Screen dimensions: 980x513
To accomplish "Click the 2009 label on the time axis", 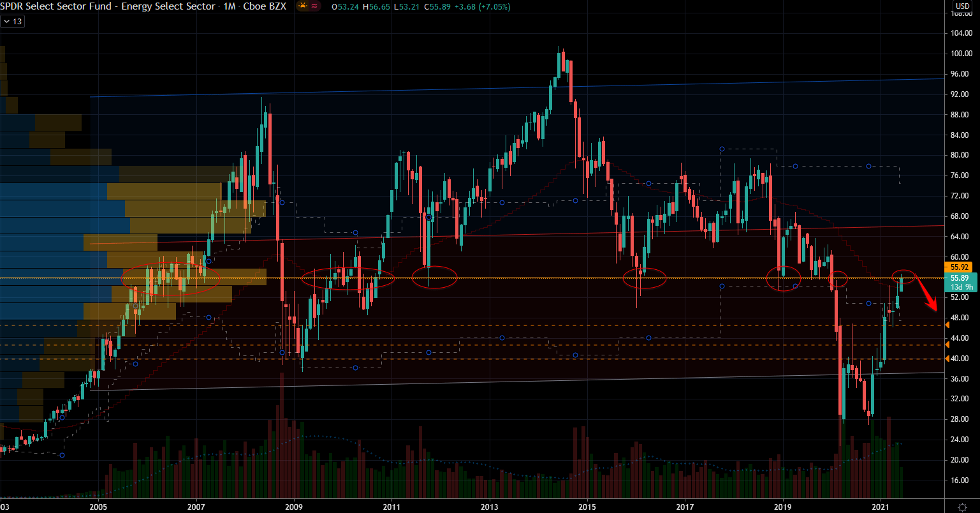I will pyautogui.click(x=294, y=506).
